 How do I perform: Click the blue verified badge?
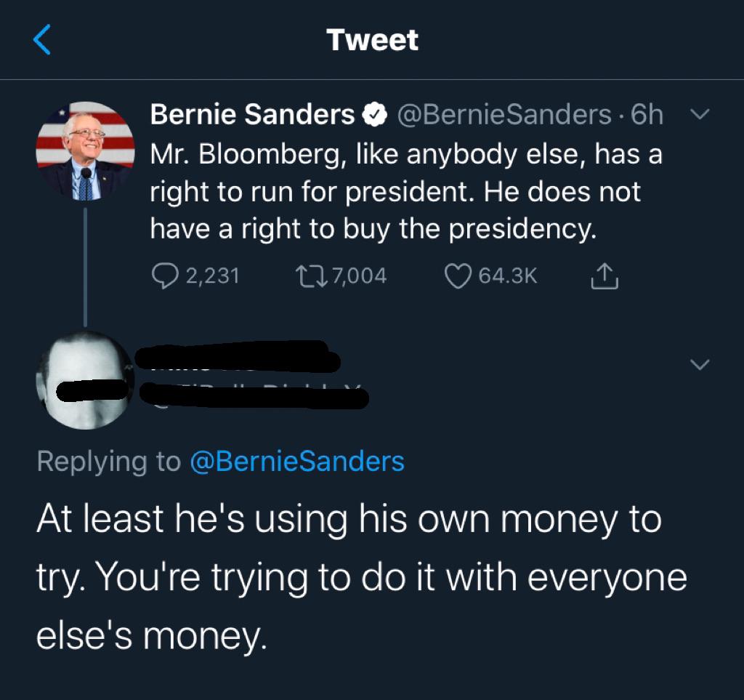click(x=373, y=115)
